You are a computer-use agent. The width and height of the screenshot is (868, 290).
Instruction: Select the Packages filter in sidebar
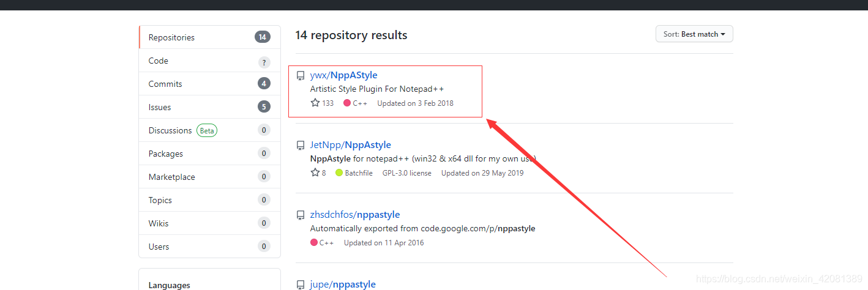pos(209,154)
